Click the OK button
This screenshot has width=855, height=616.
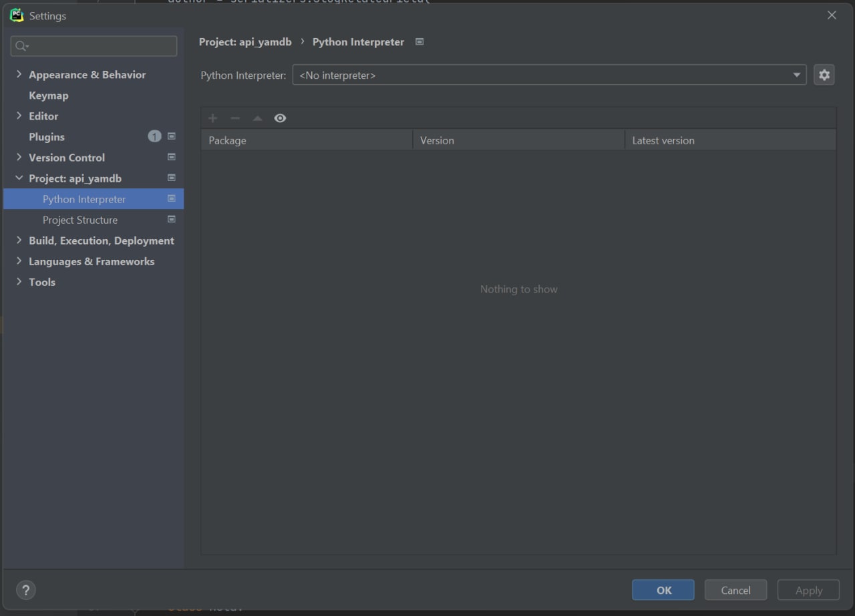pos(663,590)
